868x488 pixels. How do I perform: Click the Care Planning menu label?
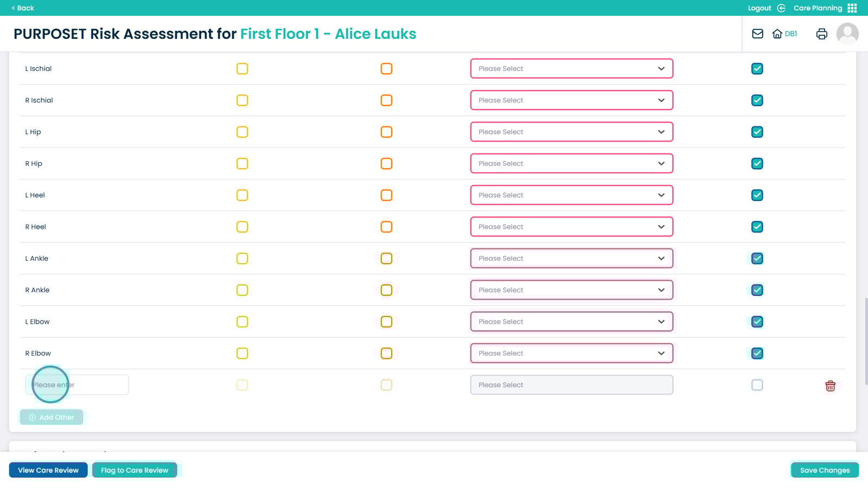(x=818, y=8)
